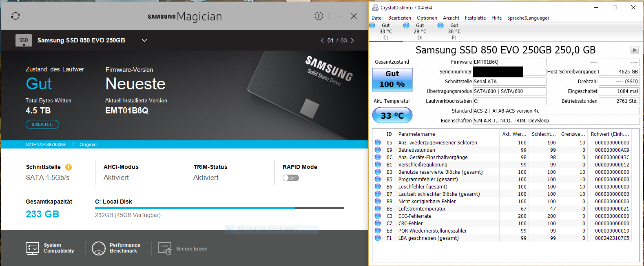Toggle RAPID Mode switch

coord(291,178)
